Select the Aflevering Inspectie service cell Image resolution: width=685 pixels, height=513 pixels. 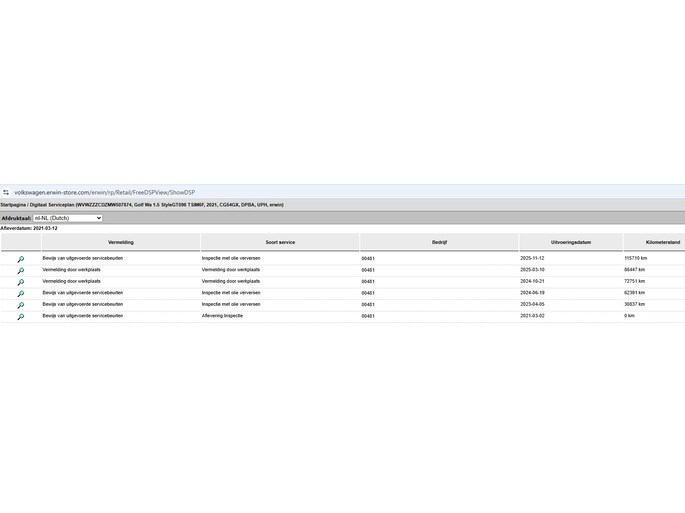222,316
